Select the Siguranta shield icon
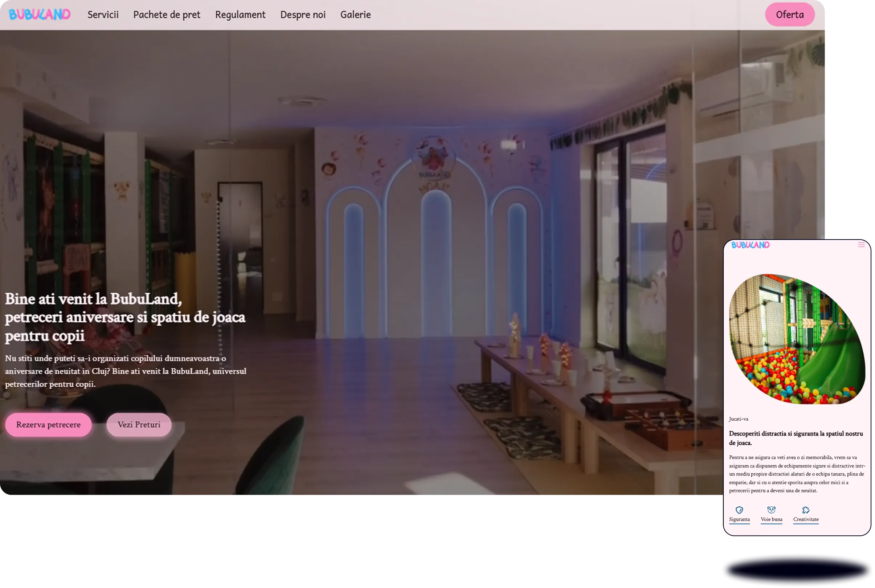Image resolution: width=875 pixels, height=588 pixels. [x=739, y=510]
